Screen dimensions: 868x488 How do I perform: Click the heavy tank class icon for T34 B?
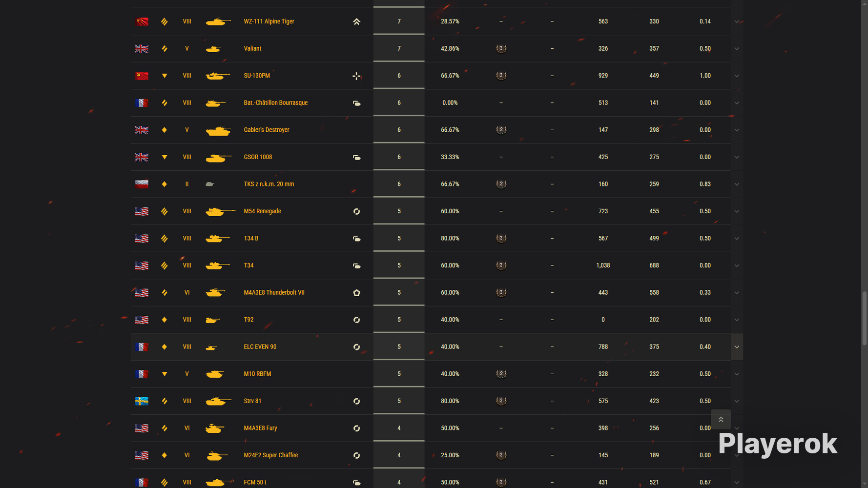(x=165, y=239)
